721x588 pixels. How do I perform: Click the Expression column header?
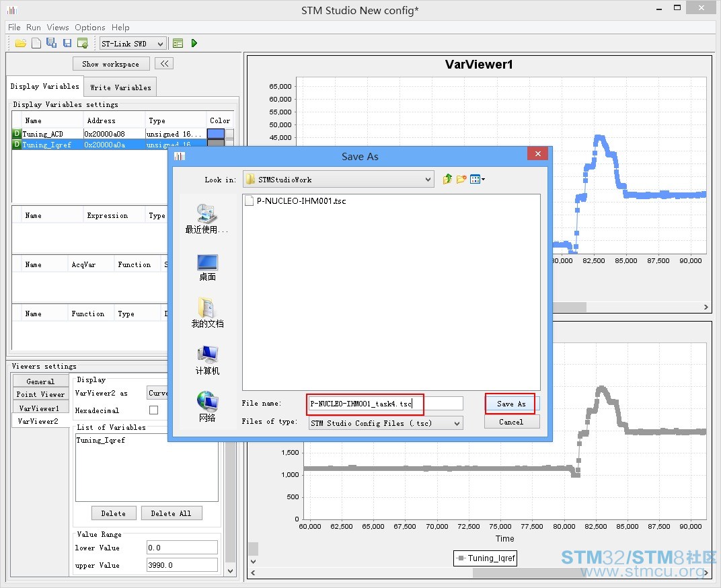tap(114, 215)
